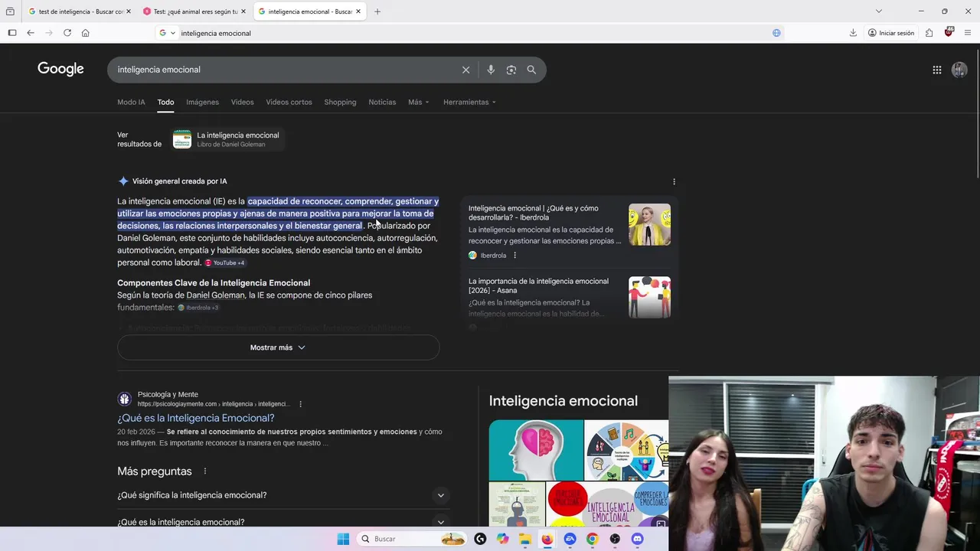Open Google Chrome from taskbar
The width and height of the screenshot is (980, 551).
click(593, 539)
